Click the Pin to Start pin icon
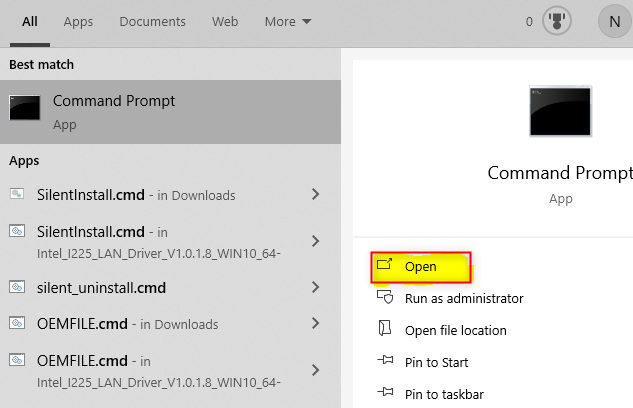The width and height of the screenshot is (633, 408). point(385,360)
